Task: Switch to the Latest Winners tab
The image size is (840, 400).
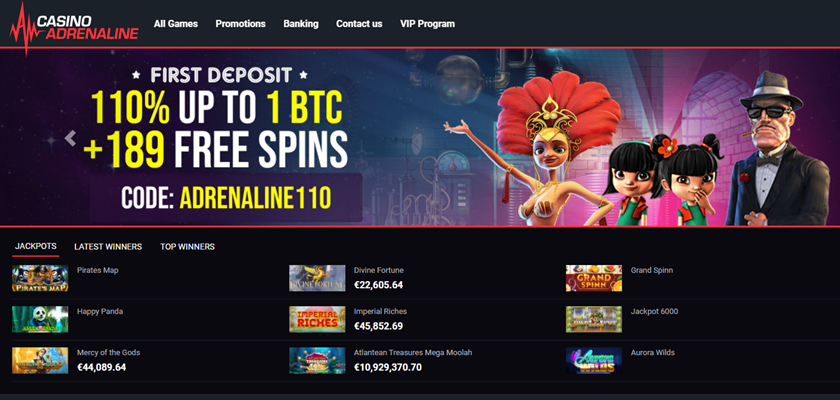Action: coord(108,247)
